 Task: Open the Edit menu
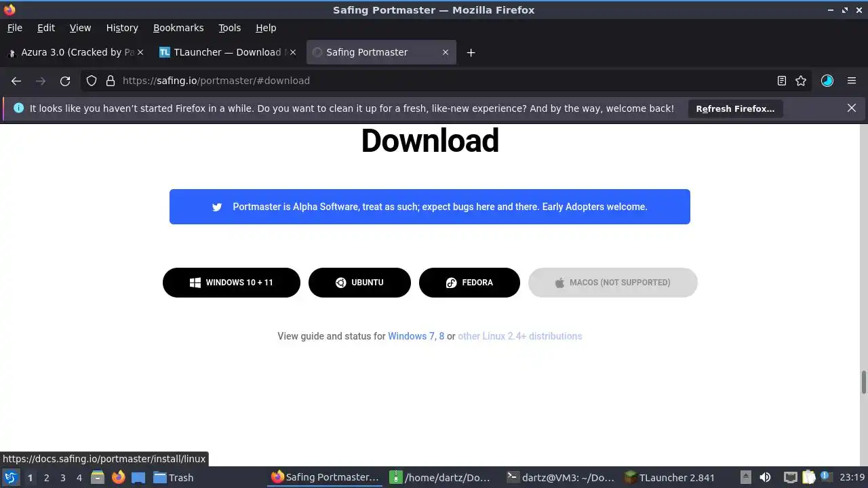click(x=46, y=28)
